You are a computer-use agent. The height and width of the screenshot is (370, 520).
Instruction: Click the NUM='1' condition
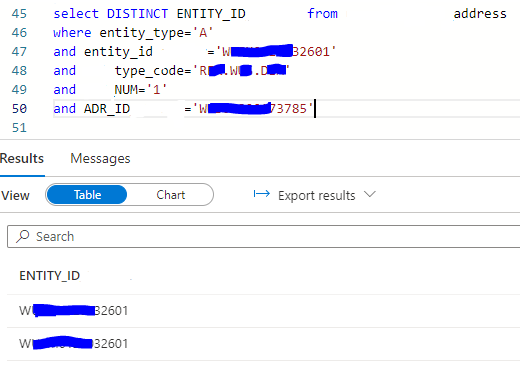140,90
